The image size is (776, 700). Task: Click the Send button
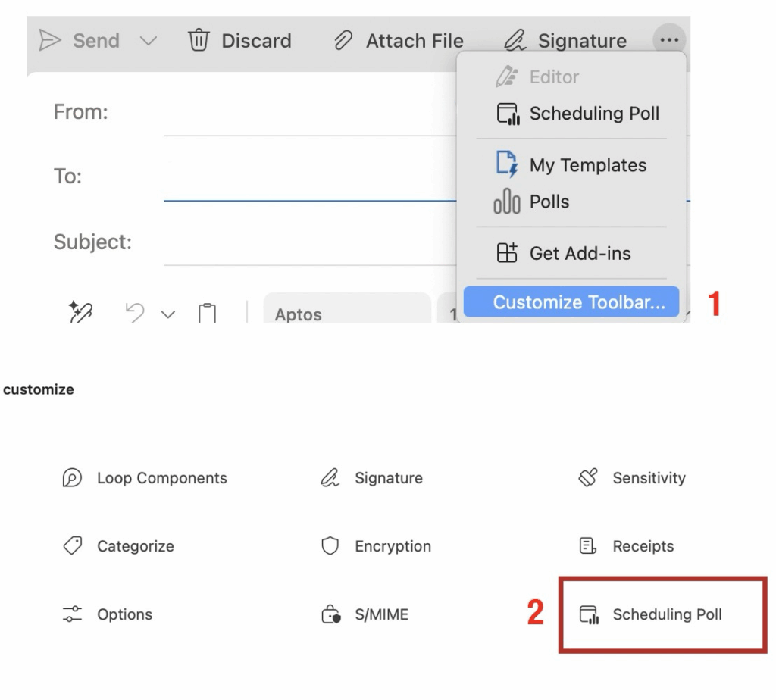(79, 40)
